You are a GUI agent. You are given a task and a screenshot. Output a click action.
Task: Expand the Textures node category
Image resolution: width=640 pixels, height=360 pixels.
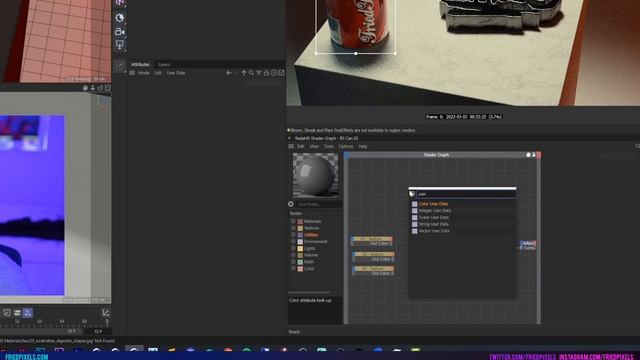click(x=293, y=228)
